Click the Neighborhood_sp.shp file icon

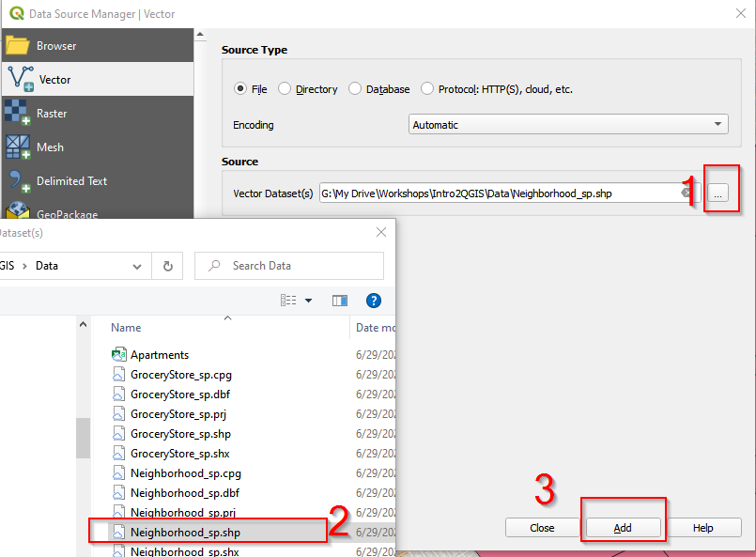point(118,532)
